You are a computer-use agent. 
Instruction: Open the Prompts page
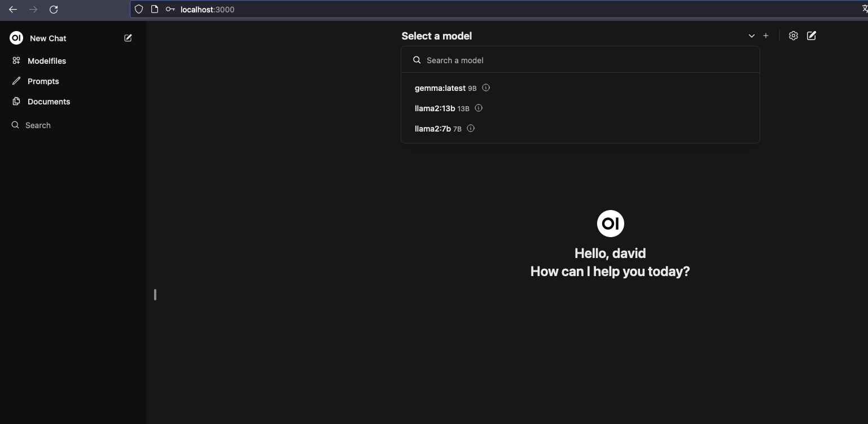point(43,81)
